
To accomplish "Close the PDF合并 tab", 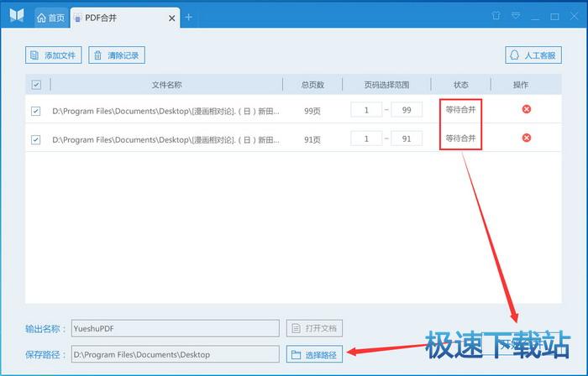I will [171, 18].
